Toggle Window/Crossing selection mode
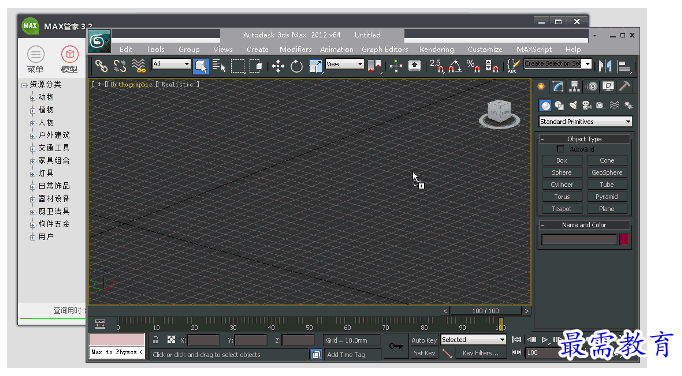Image resolution: width=682 pixels, height=376 pixels. tap(256, 66)
